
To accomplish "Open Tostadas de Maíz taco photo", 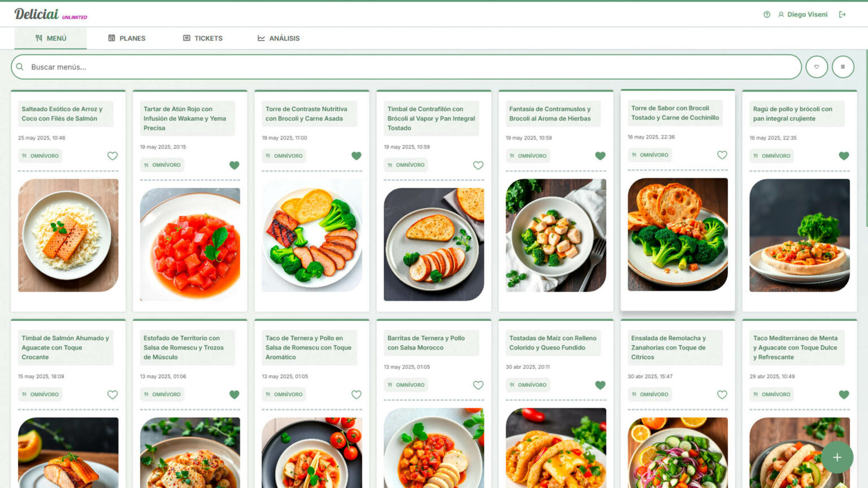I will (x=556, y=448).
